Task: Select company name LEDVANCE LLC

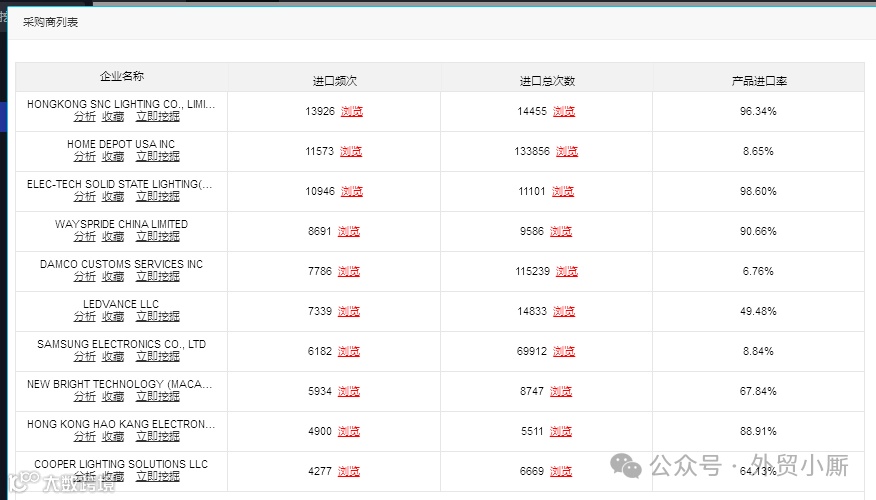Action: (x=121, y=304)
